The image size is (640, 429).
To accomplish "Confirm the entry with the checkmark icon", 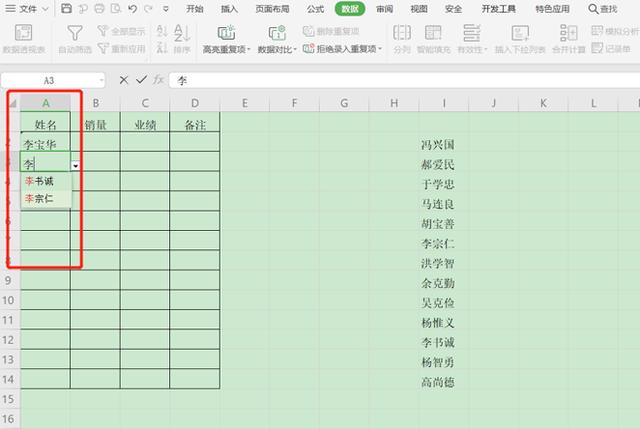I will (x=141, y=80).
